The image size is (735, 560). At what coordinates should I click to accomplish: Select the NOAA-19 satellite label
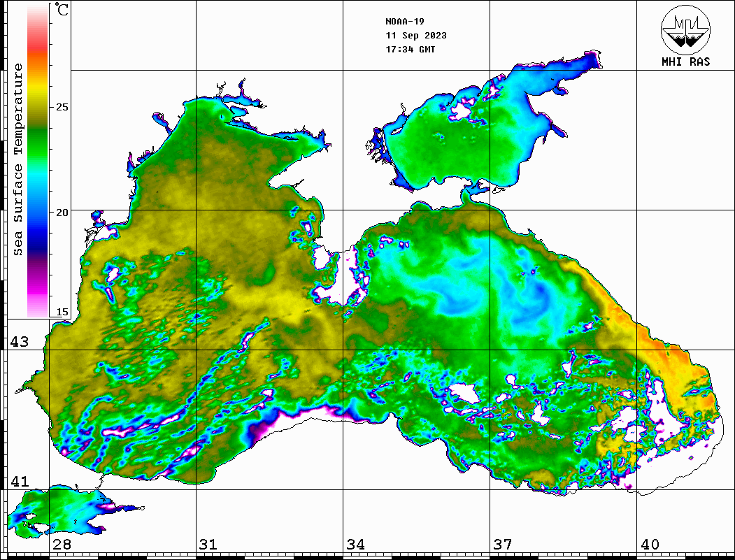click(405, 22)
